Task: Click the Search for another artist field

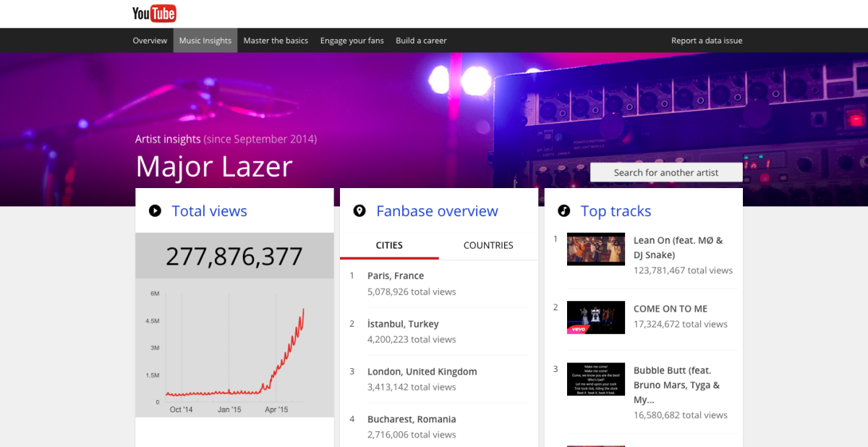Action: point(666,172)
